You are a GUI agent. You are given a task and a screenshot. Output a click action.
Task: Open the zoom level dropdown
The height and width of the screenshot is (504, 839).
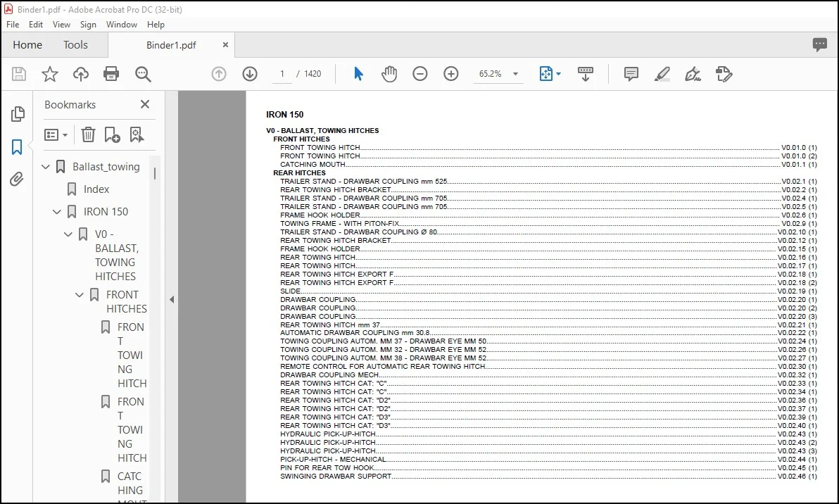516,74
